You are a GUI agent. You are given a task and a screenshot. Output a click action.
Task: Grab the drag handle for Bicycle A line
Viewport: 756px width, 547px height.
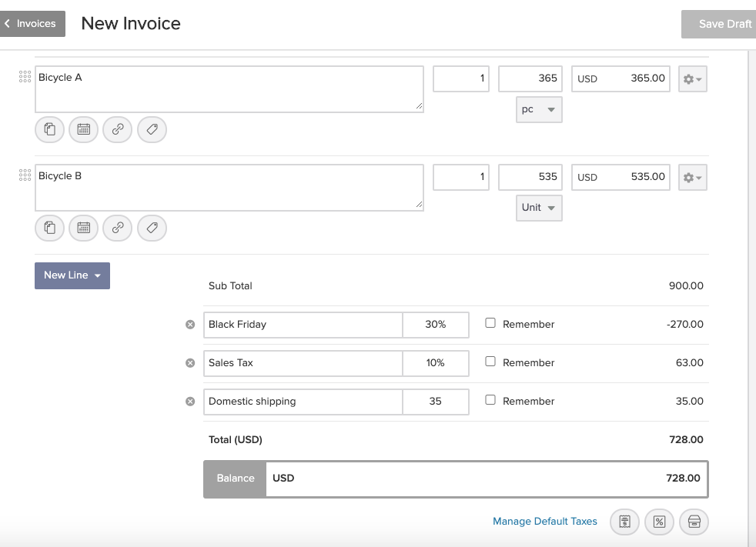pos(25,77)
